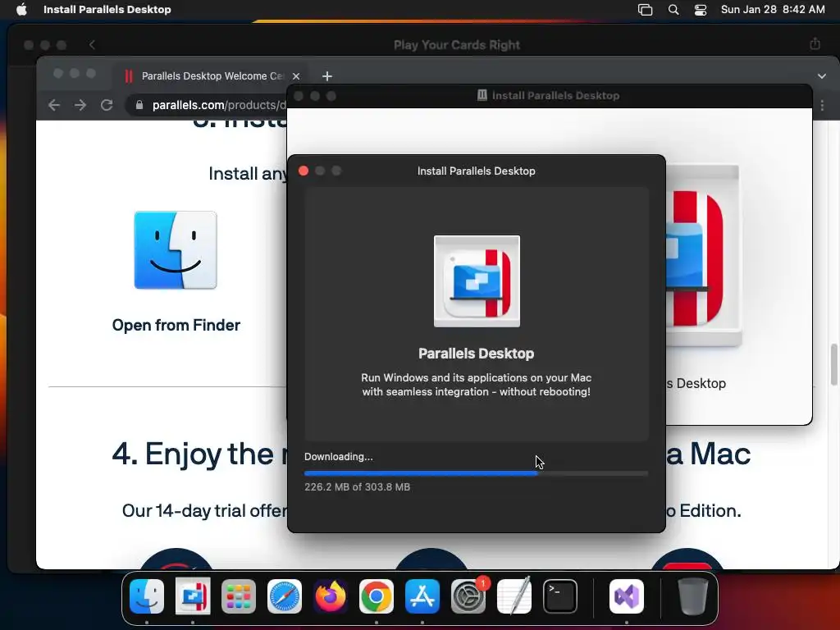Select the Parallels Desktop Welcome Center tab
The image size is (840, 630).
click(x=209, y=76)
